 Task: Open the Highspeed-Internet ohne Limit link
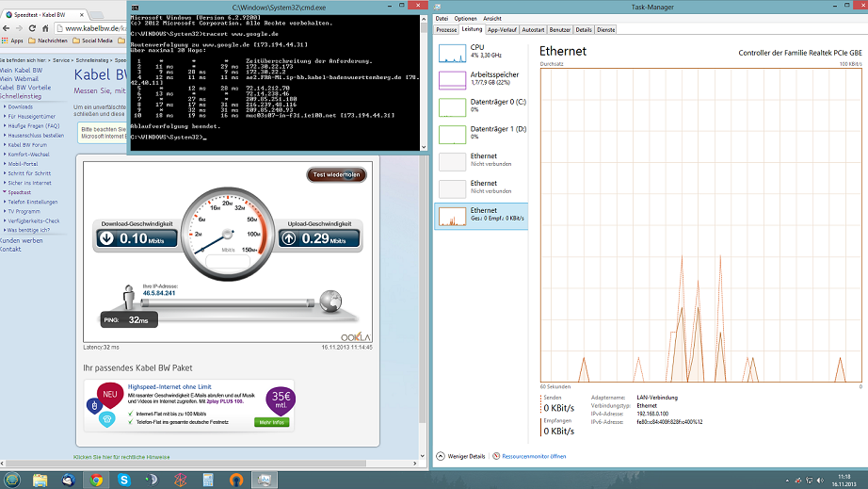169,386
